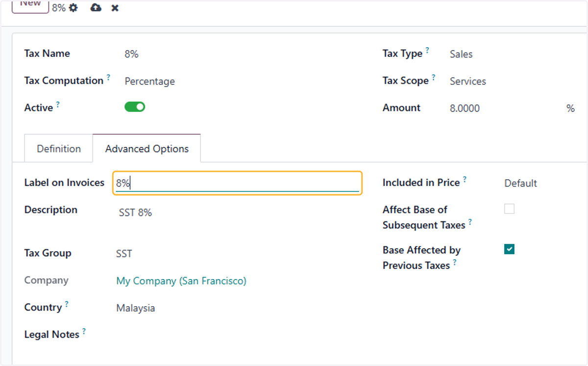Open the gear actions menu
Screen dimensions: 588x366
click(x=73, y=8)
